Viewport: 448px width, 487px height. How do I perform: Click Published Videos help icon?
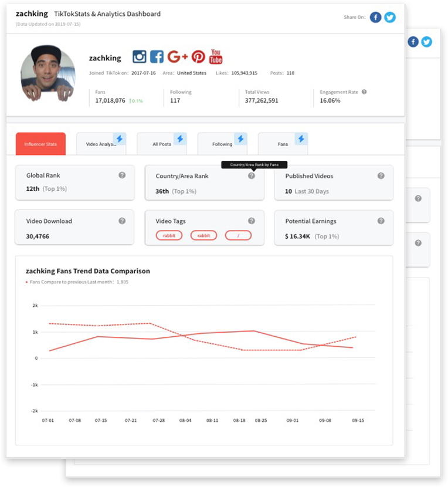(381, 176)
